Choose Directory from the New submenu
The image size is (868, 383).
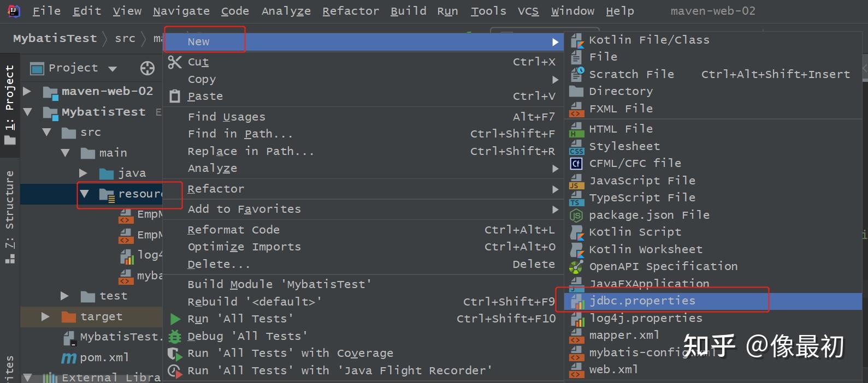[621, 91]
